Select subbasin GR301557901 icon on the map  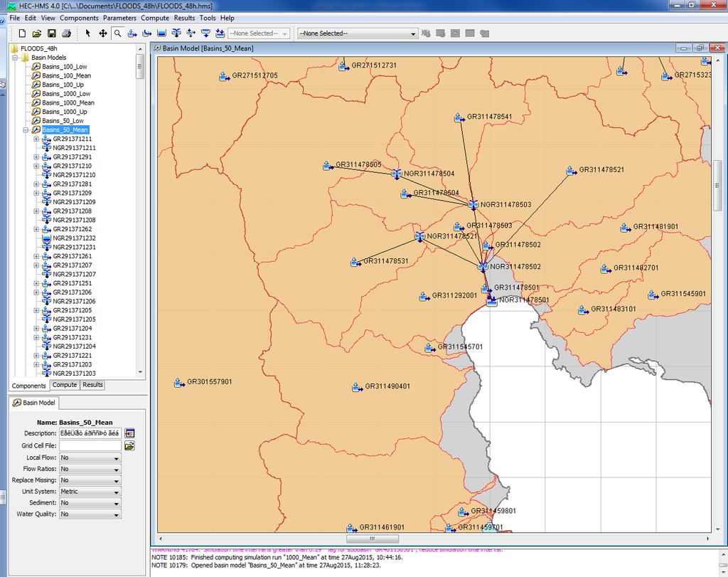[x=179, y=383]
